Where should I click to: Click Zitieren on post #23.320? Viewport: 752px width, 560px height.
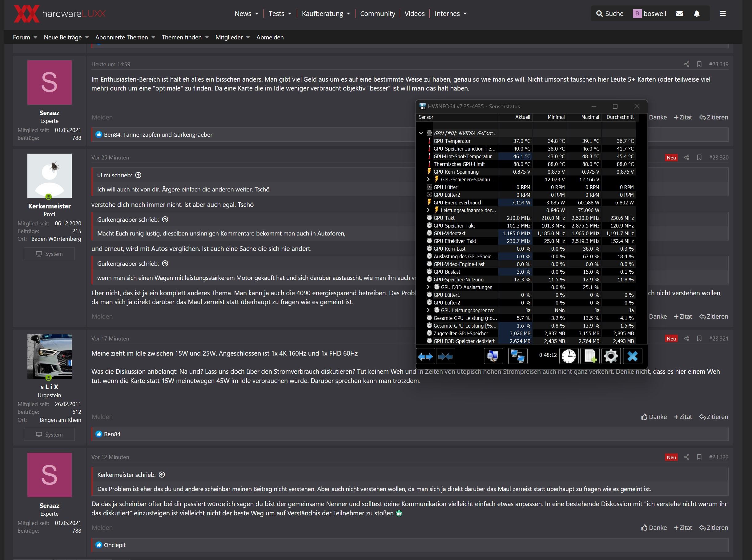[714, 316]
